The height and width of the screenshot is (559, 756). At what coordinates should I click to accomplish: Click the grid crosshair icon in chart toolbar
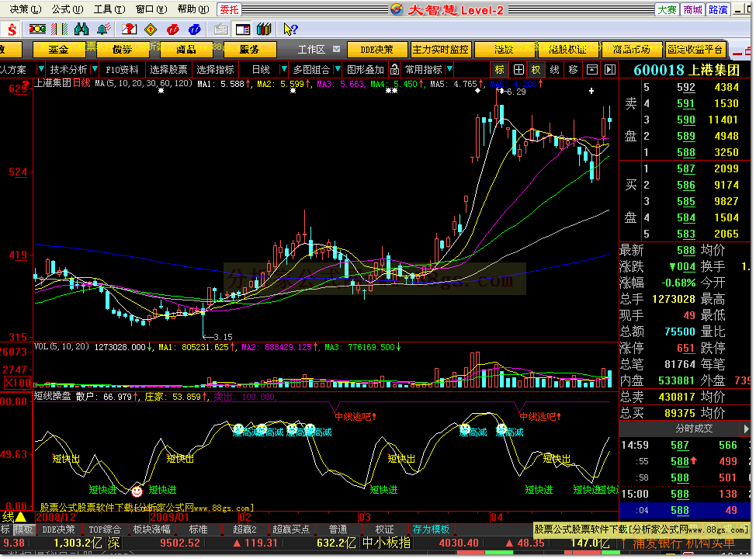click(x=518, y=70)
